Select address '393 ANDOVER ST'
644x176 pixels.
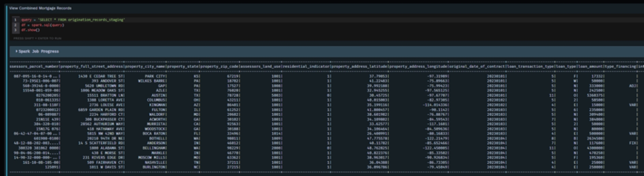click(x=108, y=81)
